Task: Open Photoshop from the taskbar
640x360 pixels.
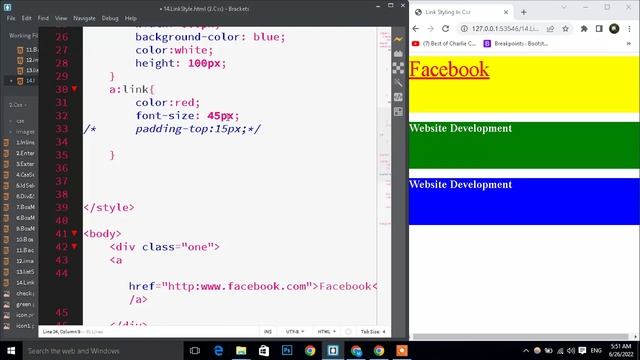Action: tap(287, 351)
